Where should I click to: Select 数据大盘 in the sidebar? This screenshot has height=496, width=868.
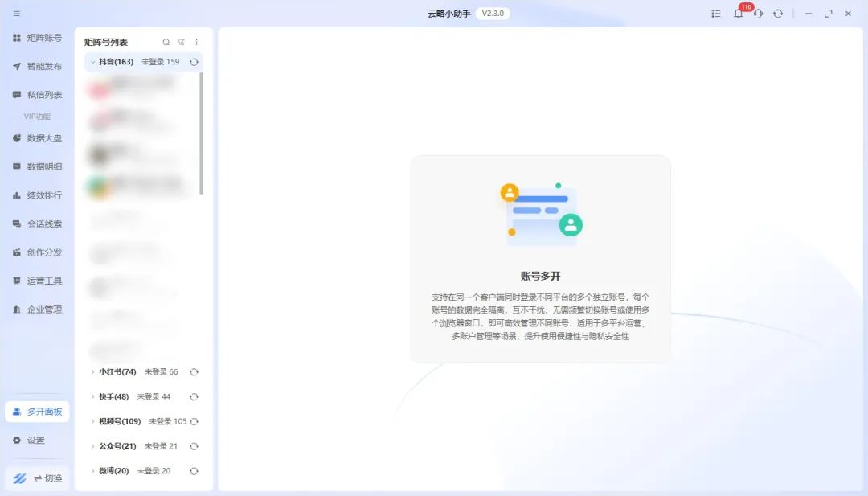tap(37, 137)
